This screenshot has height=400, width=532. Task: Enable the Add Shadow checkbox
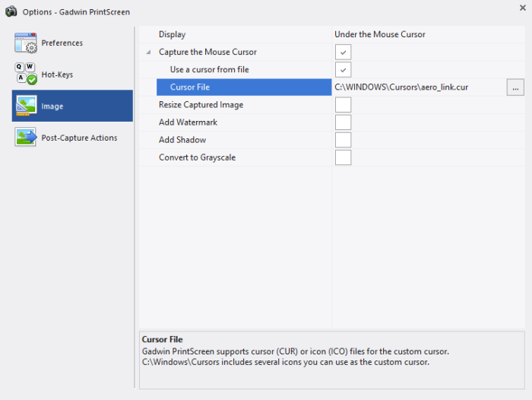[x=343, y=140]
